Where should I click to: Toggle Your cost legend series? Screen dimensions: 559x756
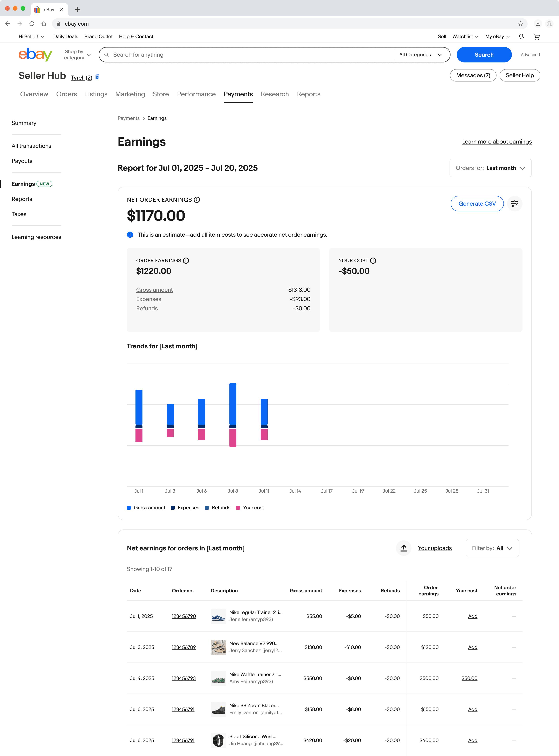point(250,508)
